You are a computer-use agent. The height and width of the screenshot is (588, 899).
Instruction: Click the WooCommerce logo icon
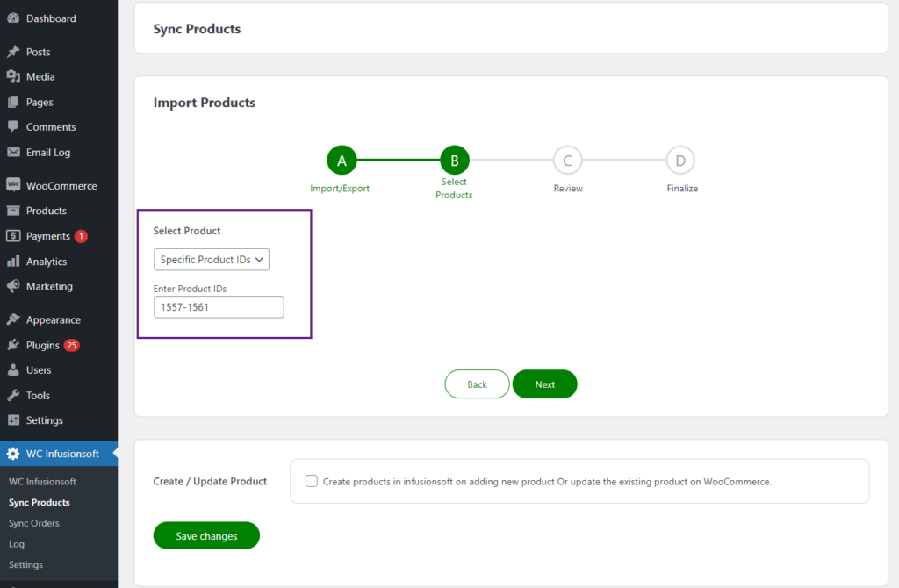[x=13, y=185]
